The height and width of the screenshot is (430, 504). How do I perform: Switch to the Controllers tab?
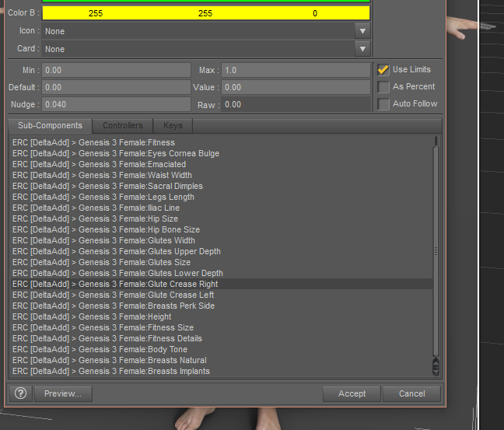pos(123,126)
